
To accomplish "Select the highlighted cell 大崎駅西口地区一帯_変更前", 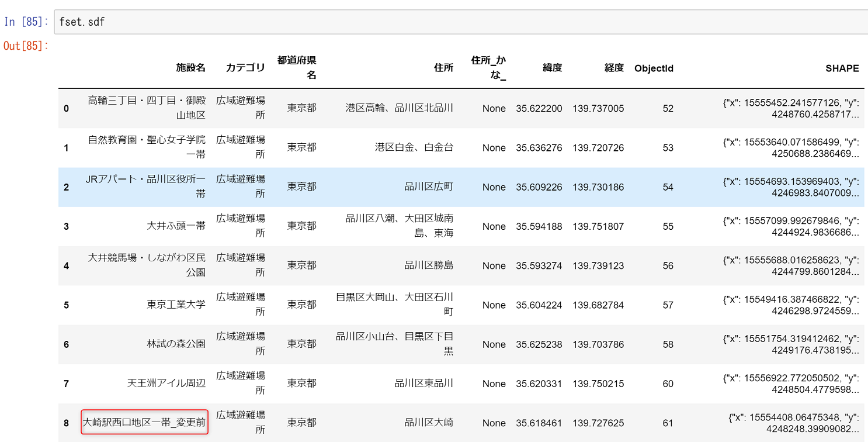I will 144,422.
